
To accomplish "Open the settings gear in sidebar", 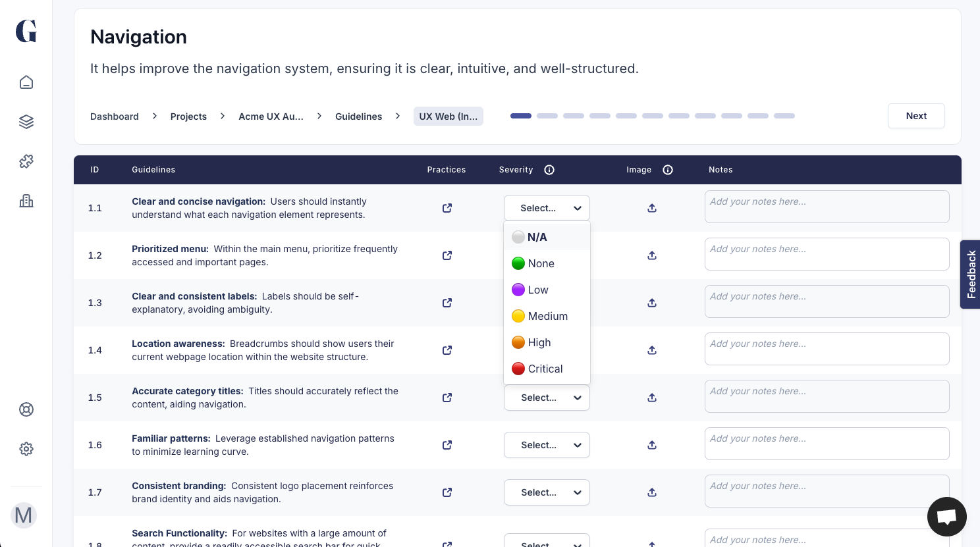I will tap(26, 449).
